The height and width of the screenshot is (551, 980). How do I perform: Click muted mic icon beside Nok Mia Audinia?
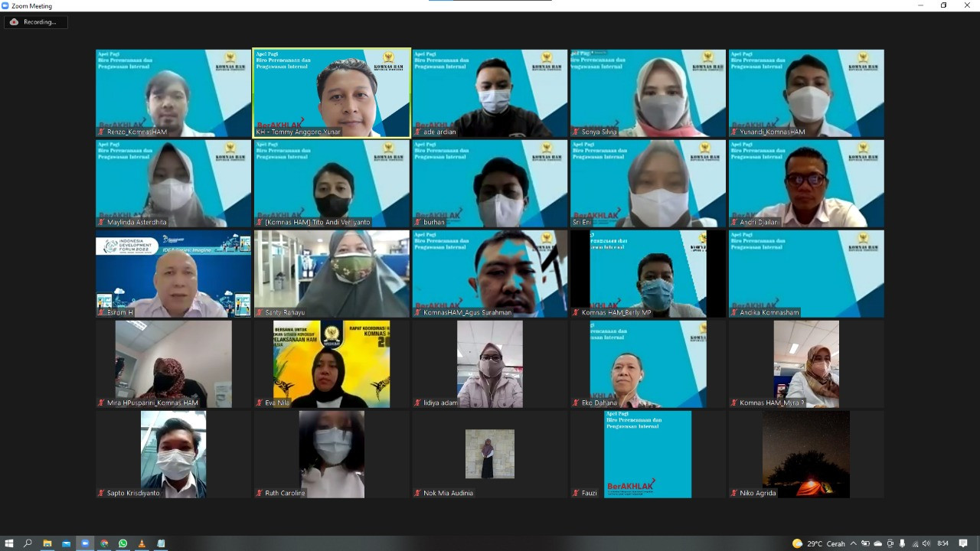(417, 493)
